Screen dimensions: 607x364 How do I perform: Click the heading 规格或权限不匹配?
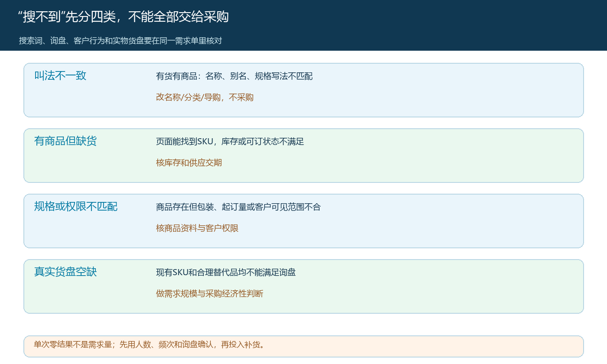[x=76, y=206]
